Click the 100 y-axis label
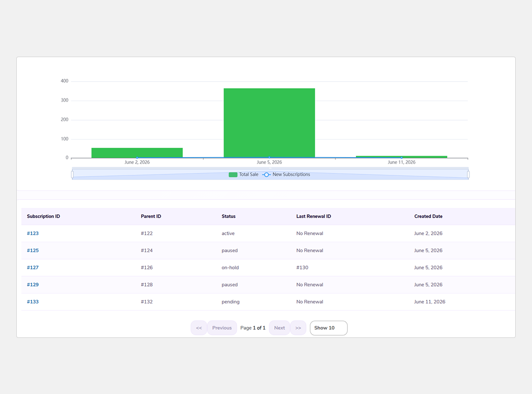Image resolution: width=532 pixels, height=394 pixels. coord(65,139)
